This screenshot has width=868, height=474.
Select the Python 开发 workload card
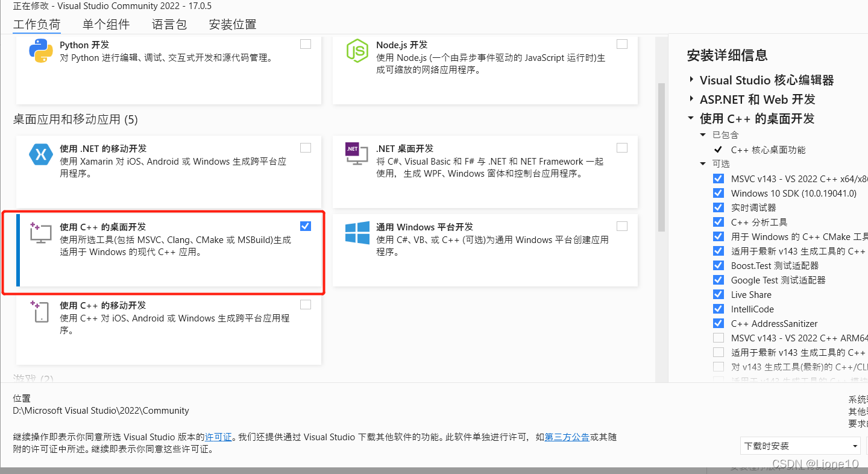coord(169,69)
